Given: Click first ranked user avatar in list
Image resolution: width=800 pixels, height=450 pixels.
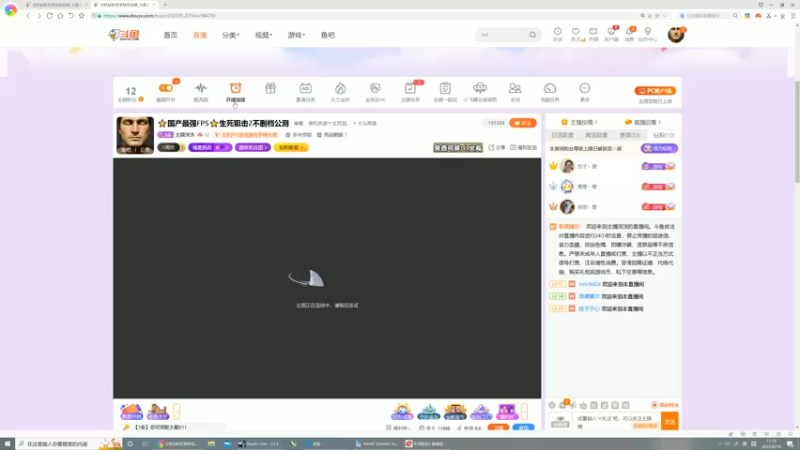Looking at the screenshot, I should [x=567, y=166].
